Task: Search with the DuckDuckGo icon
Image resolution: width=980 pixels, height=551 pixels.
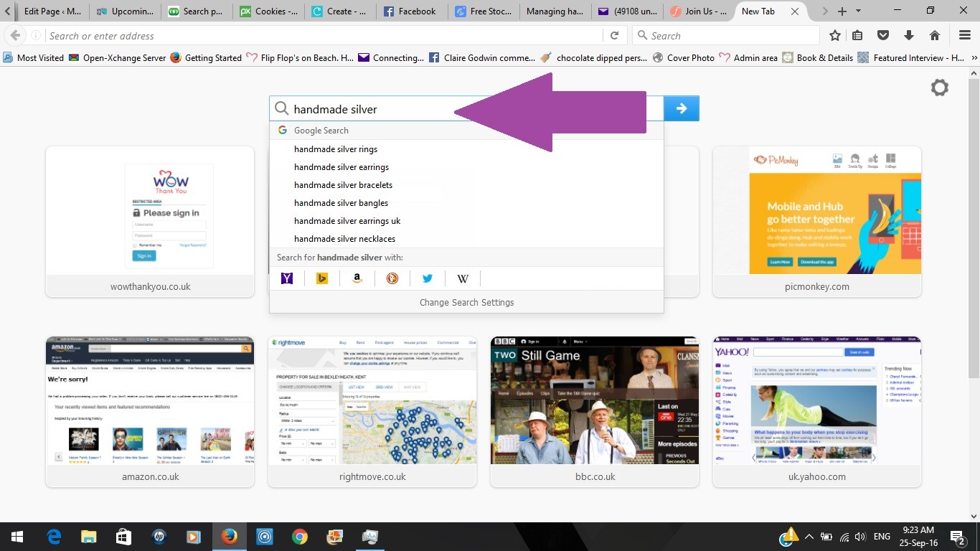Action: point(392,278)
